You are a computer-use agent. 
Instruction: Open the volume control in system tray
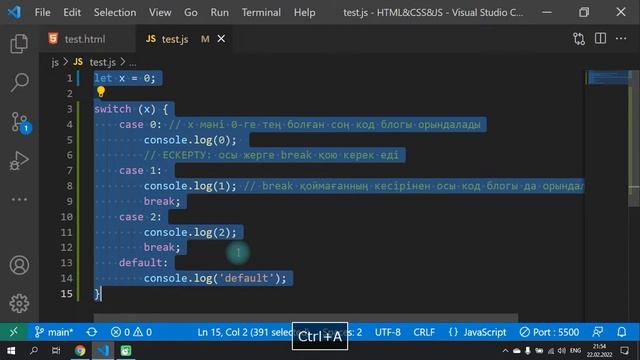(562, 351)
